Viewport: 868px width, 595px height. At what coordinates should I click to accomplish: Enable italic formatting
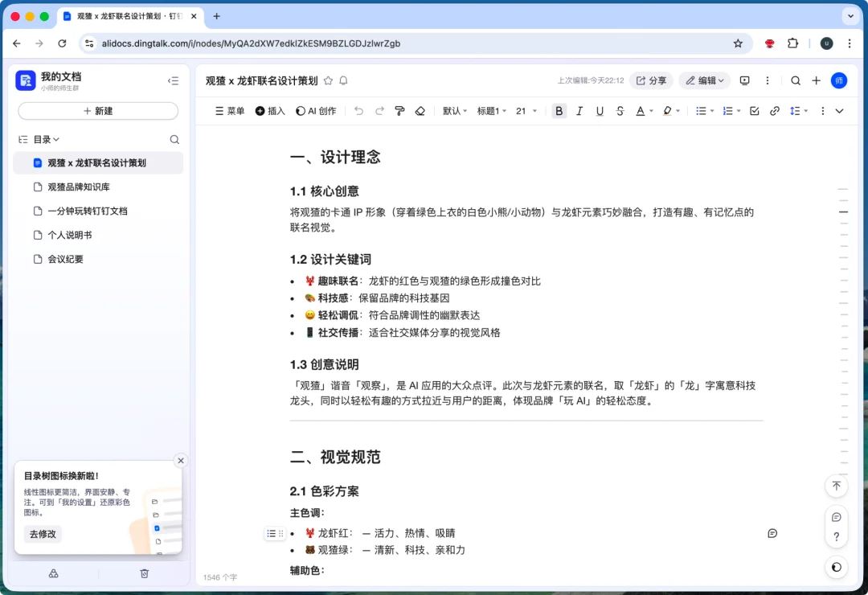579,111
